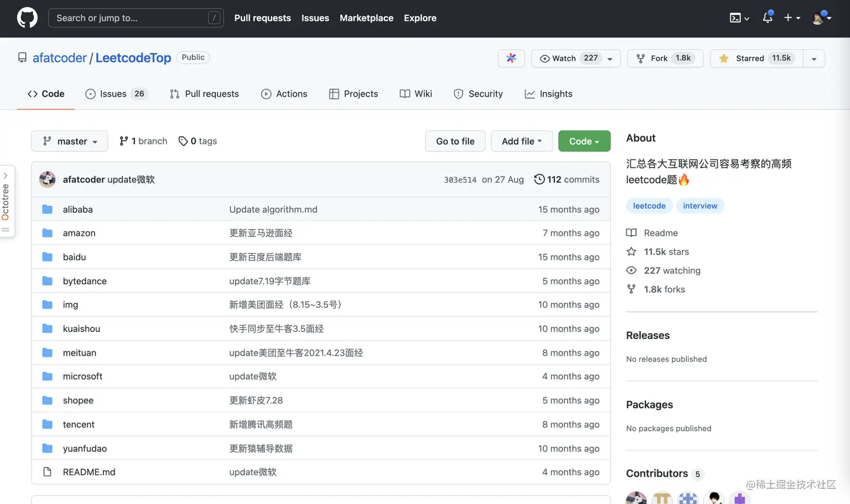Screen dimensions: 850x504
Task: Click the 更新虾皮7.28 commit message
Action: pos(256,401)
